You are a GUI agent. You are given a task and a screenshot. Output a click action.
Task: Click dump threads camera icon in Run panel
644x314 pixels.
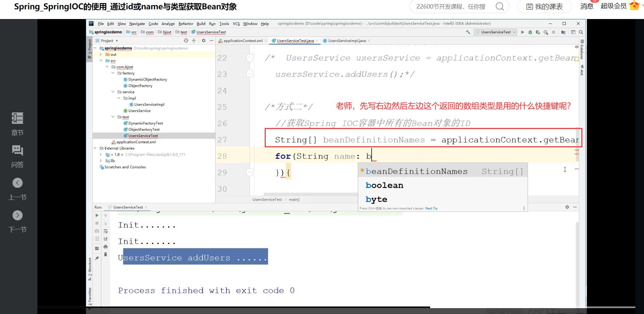point(97,231)
